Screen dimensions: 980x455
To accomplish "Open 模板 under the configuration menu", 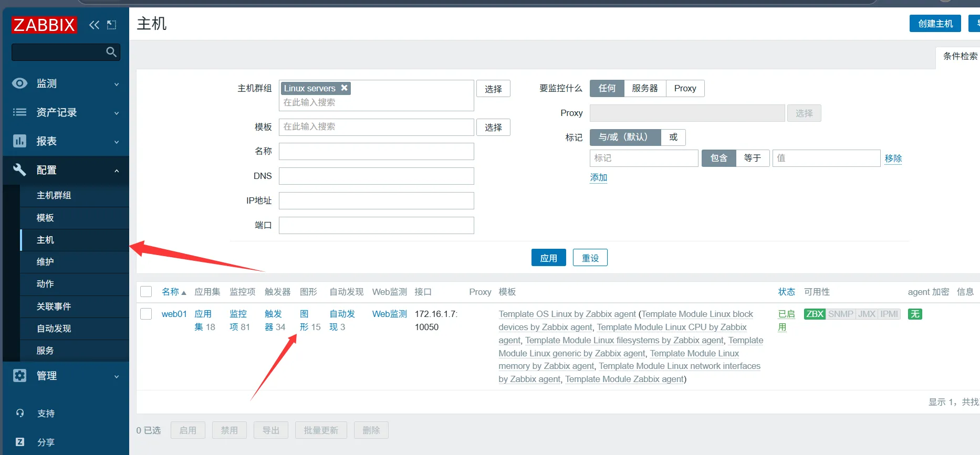I will click(x=45, y=218).
